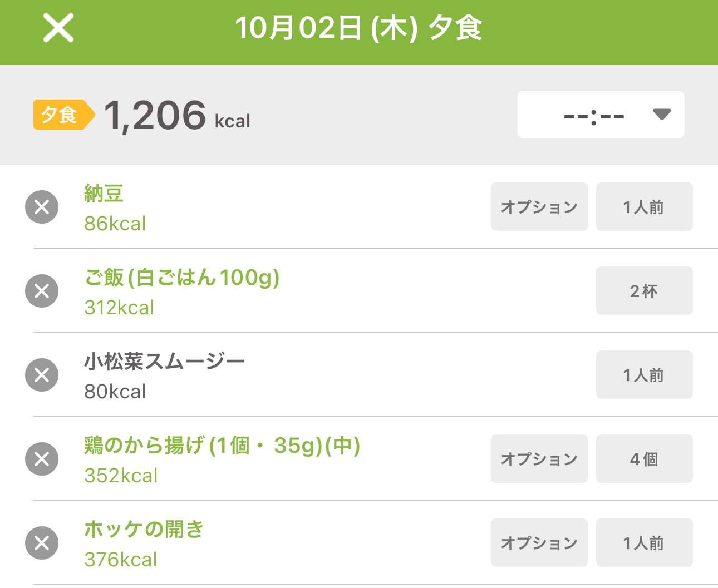Open オプション for 鶏のから揚げ

(x=539, y=459)
